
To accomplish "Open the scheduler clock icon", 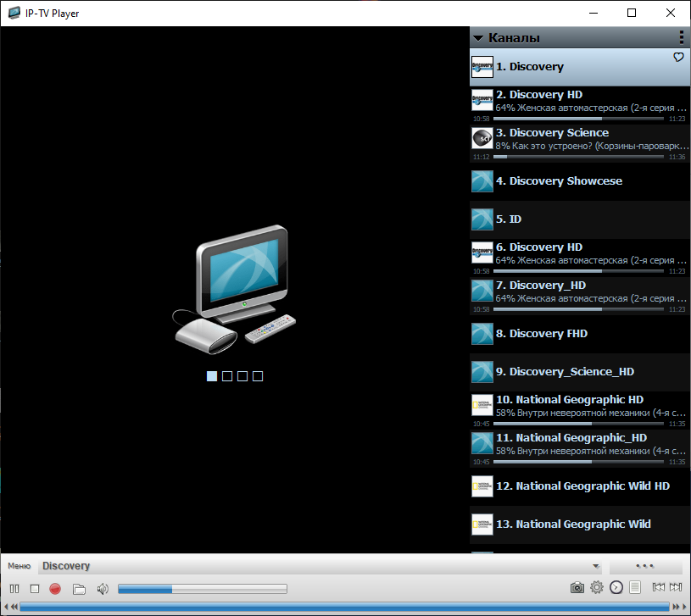I will (616, 587).
